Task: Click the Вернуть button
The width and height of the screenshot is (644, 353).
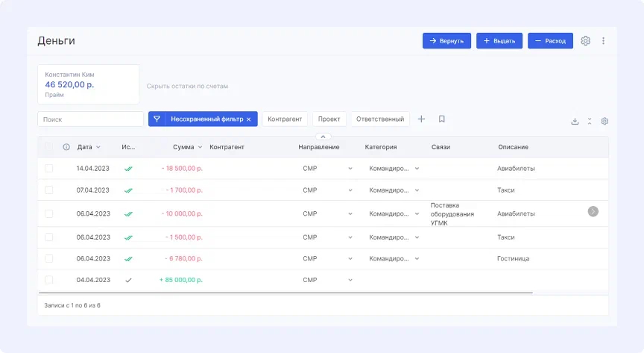Action: click(446, 41)
